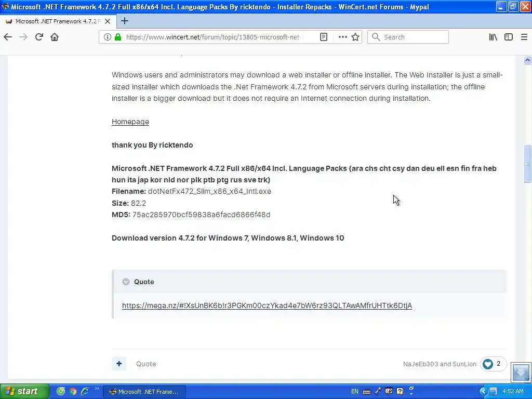
Task: Click the 'Download version 4.7.2' line
Action: coord(228,238)
